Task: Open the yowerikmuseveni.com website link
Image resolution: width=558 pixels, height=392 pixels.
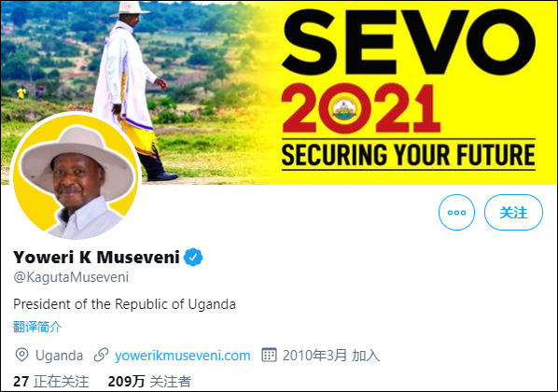Action: click(183, 356)
